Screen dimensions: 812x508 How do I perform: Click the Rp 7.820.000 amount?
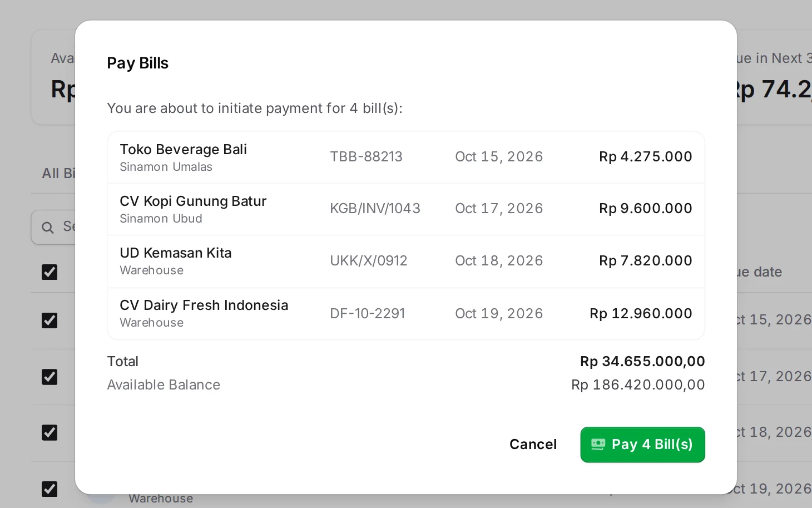[645, 260]
